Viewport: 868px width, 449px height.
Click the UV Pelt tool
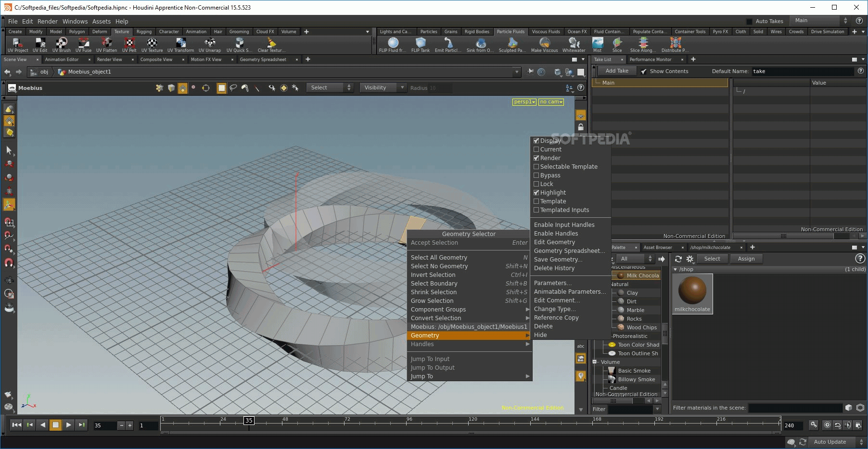(x=129, y=45)
